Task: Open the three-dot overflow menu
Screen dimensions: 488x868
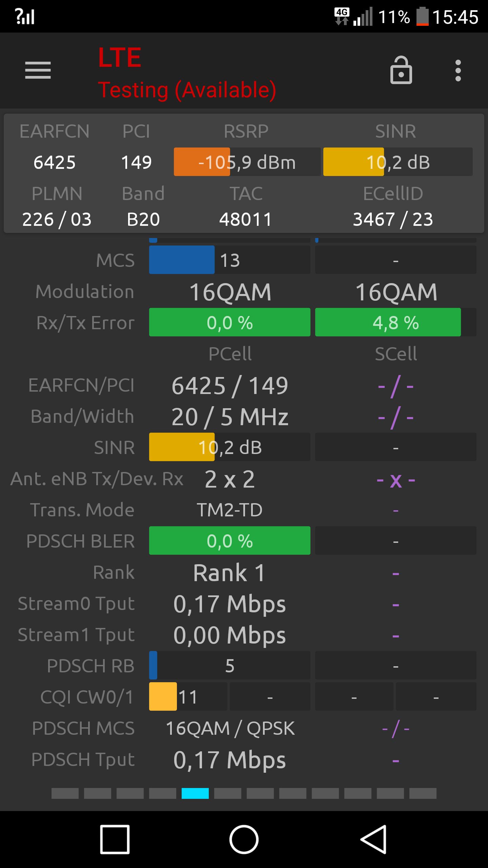Action: pyautogui.click(x=458, y=71)
